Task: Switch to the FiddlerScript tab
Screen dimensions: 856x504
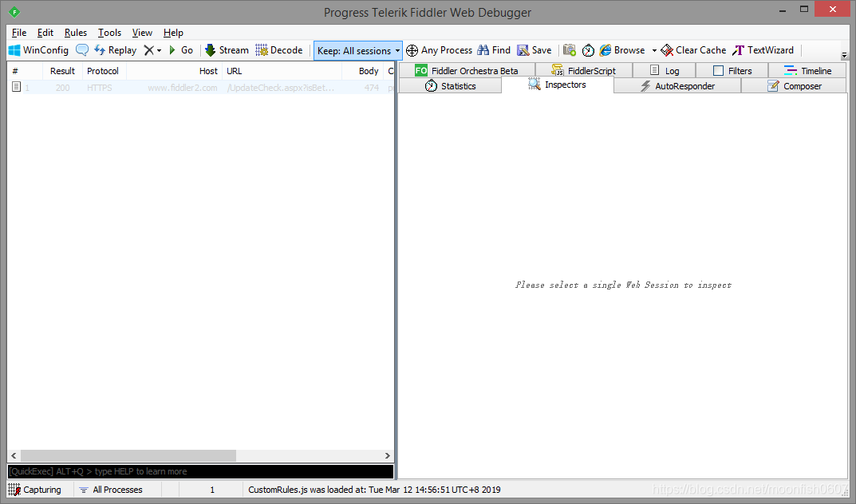Action: click(x=584, y=70)
